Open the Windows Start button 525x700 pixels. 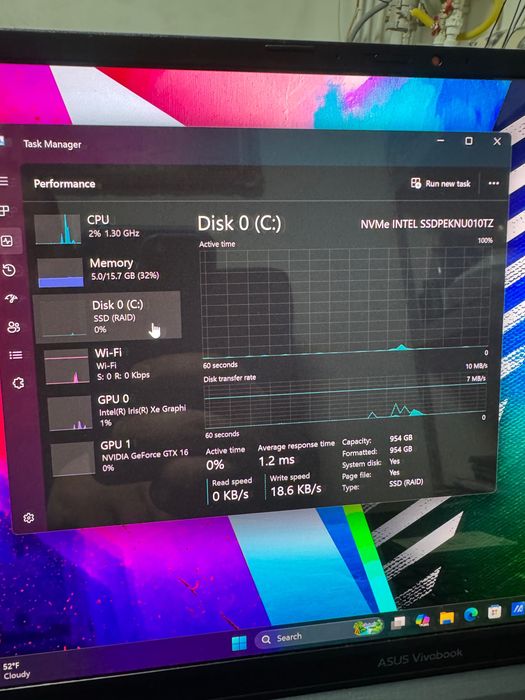pos(239,643)
